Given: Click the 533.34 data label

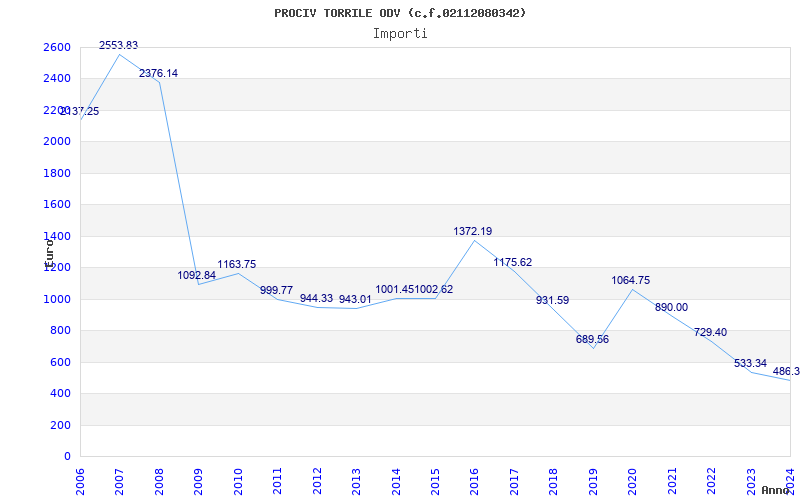Looking at the screenshot, I should point(751,364).
